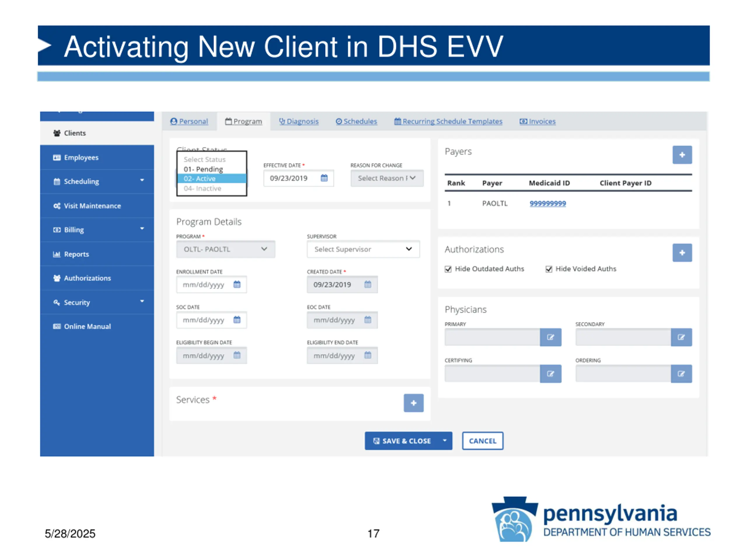Screen dimensions: 747x560
Task: Expand the Billing sidebar menu arrow
Action: (x=142, y=229)
